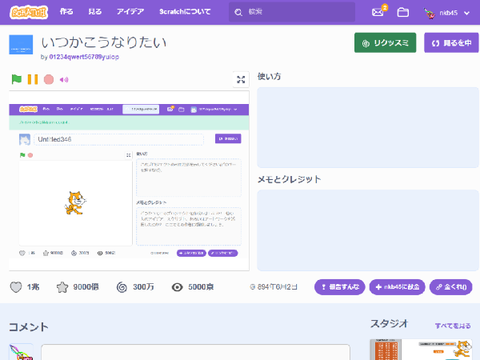Start the project with the green flag
The height and width of the screenshot is (360, 480).
point(16,79)
